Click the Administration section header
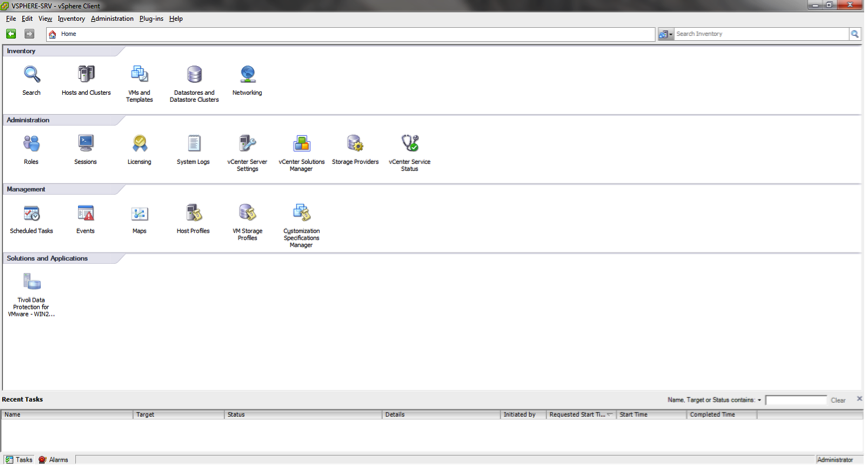This screenshot has height=465, width=865. point(28,120)
